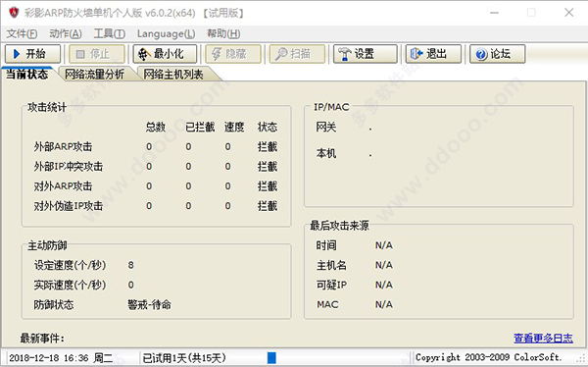The width and height of the screenshot is (588, 367).
Task: Click the 停止 stop toolbar button
Action: [x=97, y=54]
